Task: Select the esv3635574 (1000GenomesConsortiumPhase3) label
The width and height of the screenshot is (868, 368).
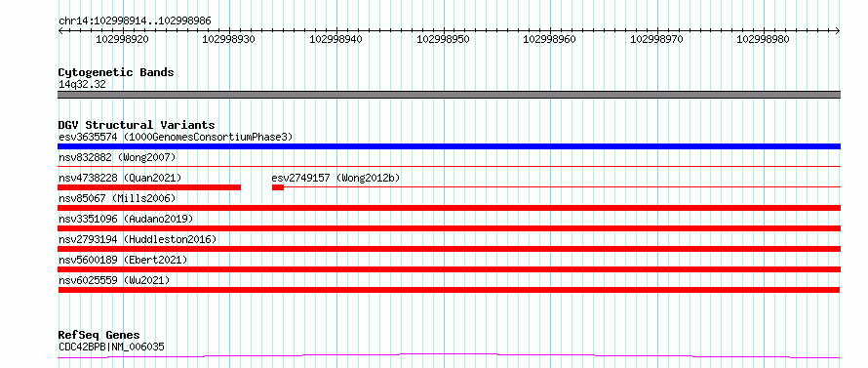Action: coord(176,137)
